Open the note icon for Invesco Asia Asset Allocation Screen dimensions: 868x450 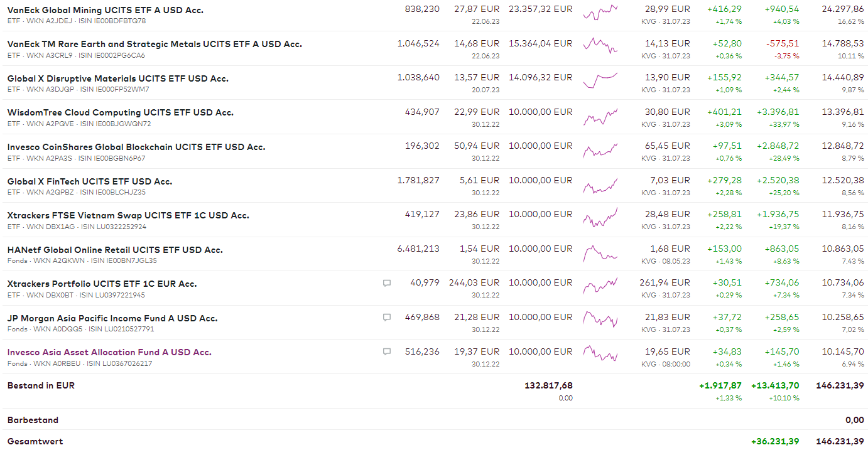(x=387, y=352)
